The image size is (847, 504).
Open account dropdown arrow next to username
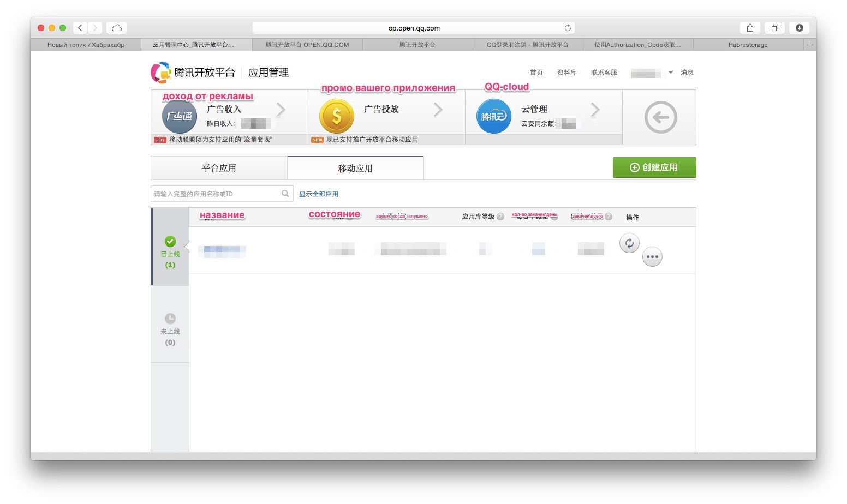(x=671, y=73)
